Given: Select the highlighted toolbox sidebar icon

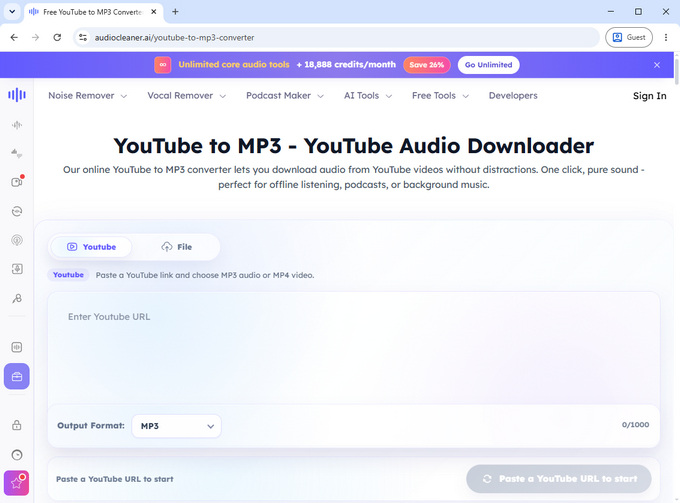Looking at the screenshot, I should (17, 376).
